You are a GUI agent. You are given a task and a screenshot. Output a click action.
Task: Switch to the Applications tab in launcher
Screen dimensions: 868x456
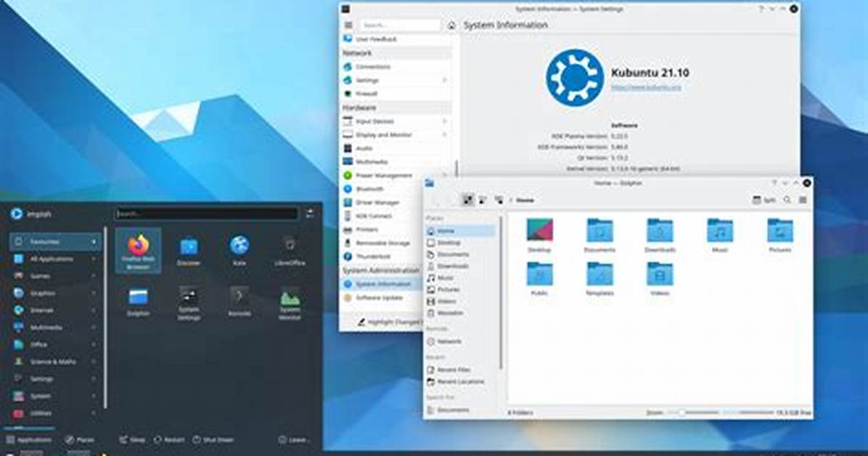click(x=29, y=440)
